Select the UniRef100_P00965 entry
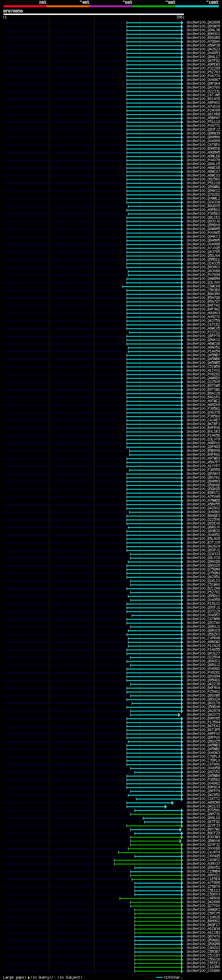This screenshot has width=222, height=980. click(203, 233)
